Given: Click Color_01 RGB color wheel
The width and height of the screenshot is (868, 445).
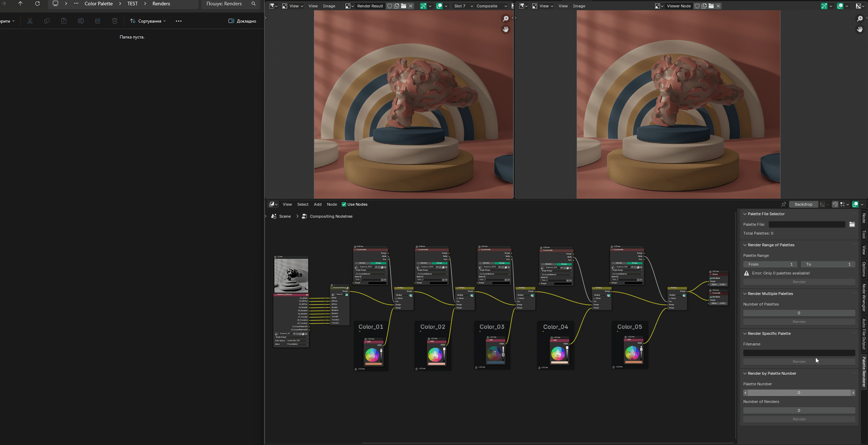Looking at the screenshot, I should tap(372, 355).
